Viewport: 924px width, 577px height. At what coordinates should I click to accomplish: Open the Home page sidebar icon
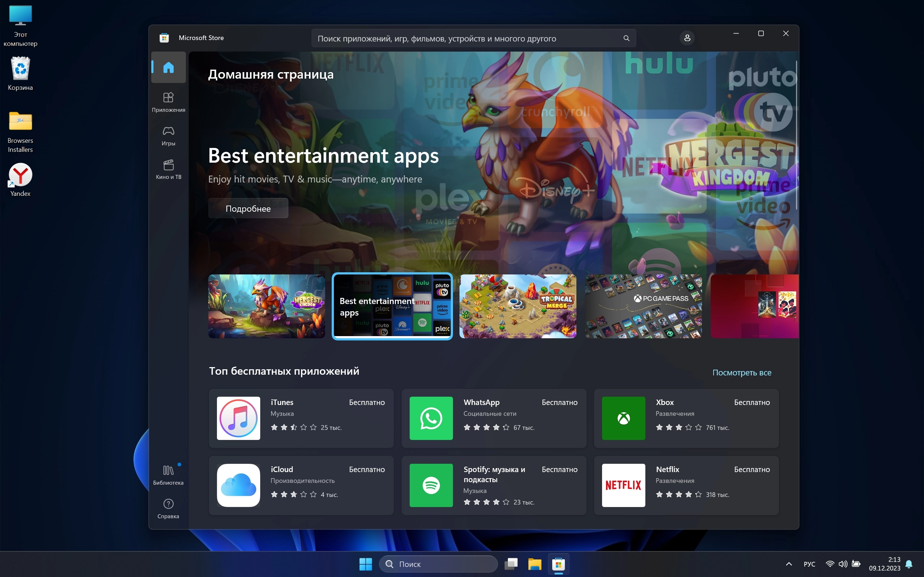pos(169,67)
